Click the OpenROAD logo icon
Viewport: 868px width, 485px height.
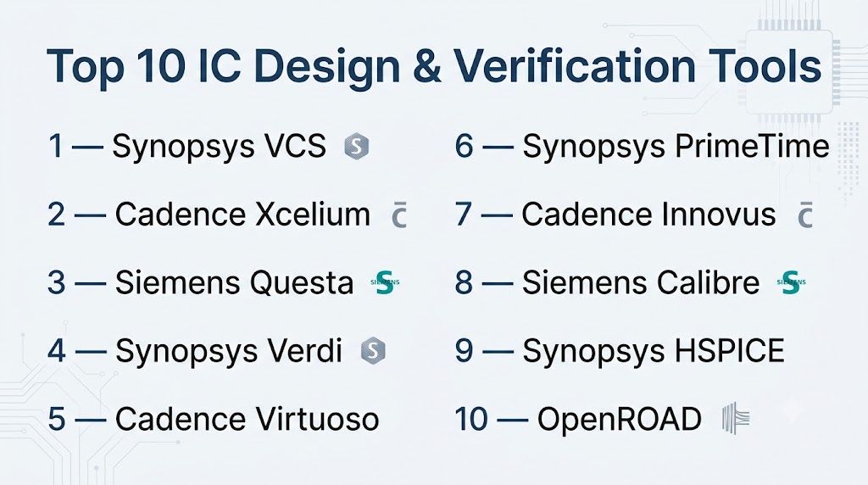coord(736,418)
